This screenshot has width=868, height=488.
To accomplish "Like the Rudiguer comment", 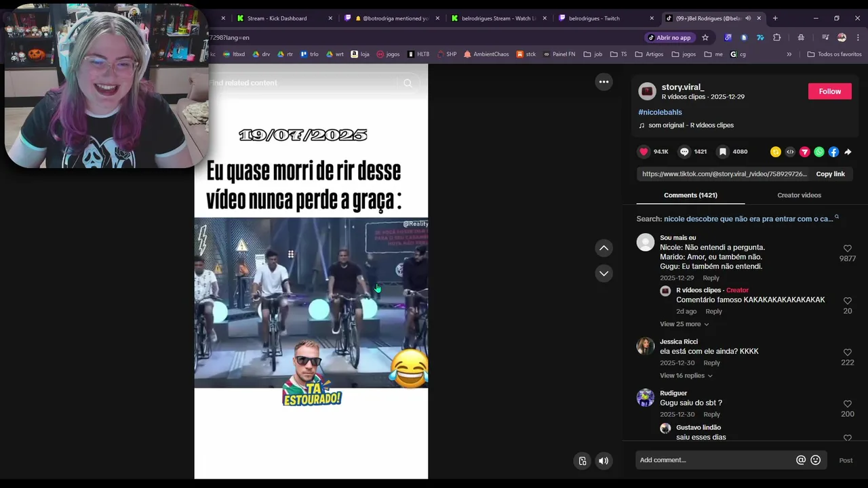I will point(848,404).
